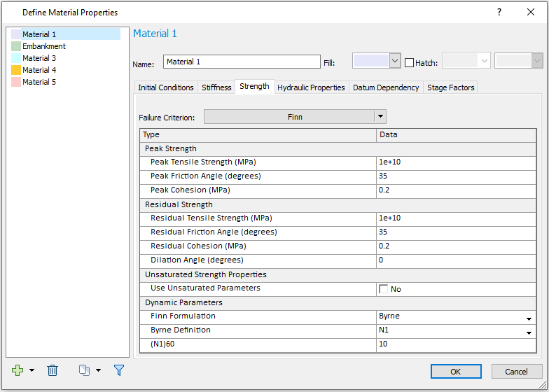Click the trash can delete material icon
The height and width of the screenshot is (392, 549).
(53, 370)
